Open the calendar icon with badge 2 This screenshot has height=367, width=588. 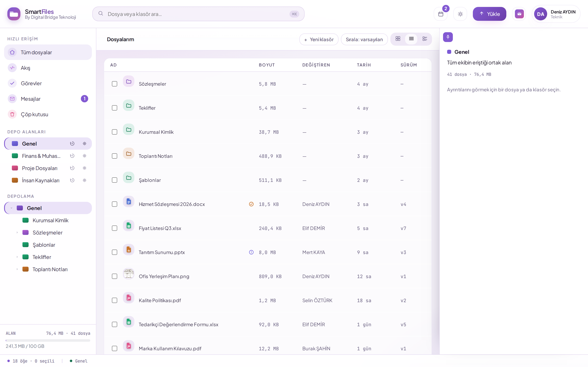441,14
